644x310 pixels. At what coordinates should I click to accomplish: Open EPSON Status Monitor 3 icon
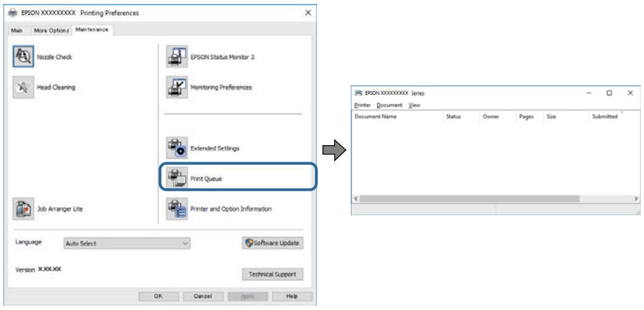coord(177,57)
